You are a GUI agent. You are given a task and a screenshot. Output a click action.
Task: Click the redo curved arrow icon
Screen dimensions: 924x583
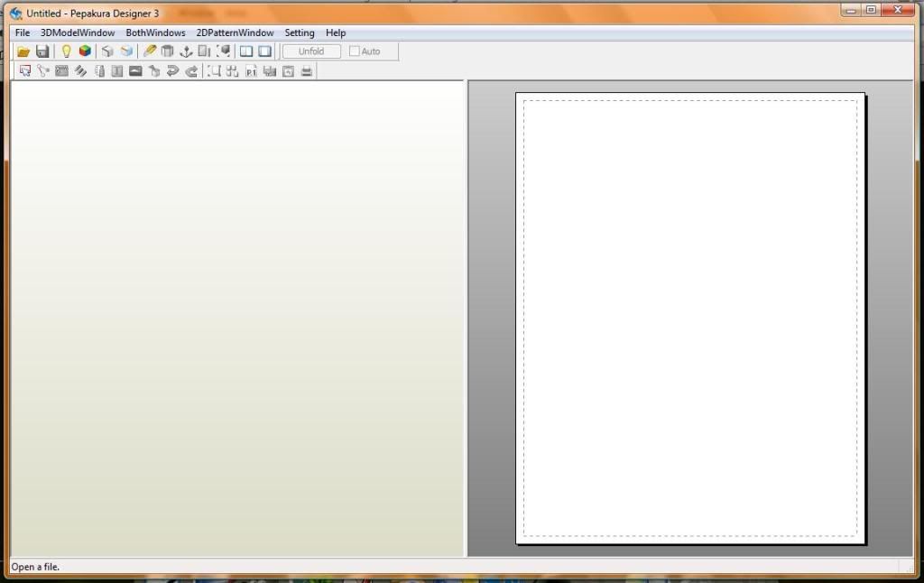[x=191, y=71]
